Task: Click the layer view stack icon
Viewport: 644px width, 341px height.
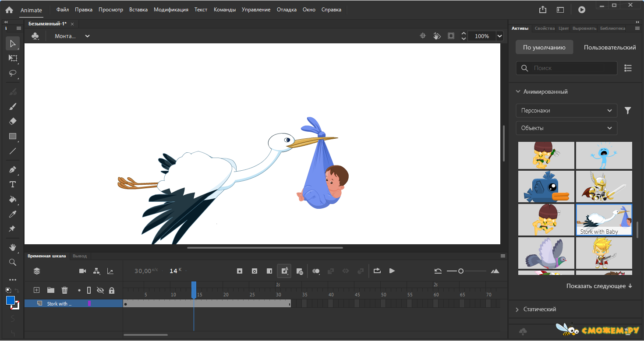Action: click(37, 271)
